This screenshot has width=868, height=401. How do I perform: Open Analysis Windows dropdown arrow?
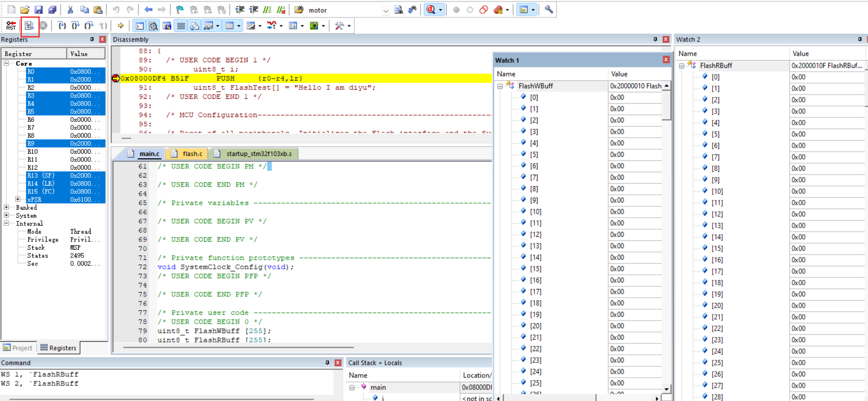click(x=281, y=26)
